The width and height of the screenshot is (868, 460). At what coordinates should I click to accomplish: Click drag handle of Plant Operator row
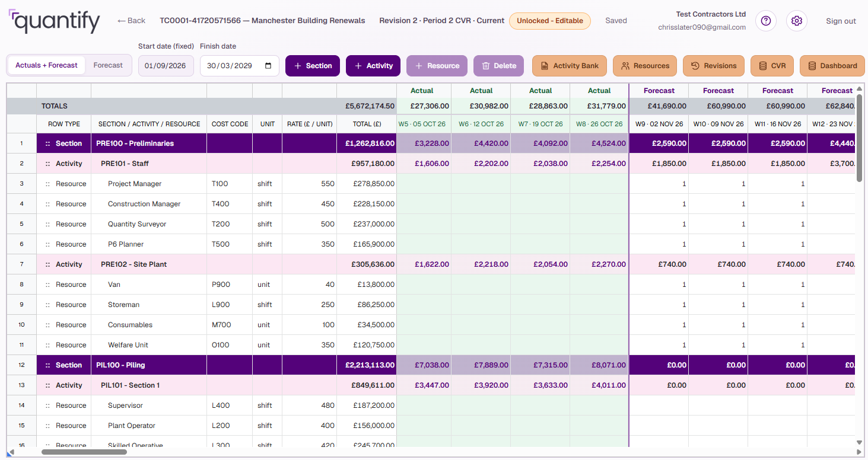click(47, 426)
